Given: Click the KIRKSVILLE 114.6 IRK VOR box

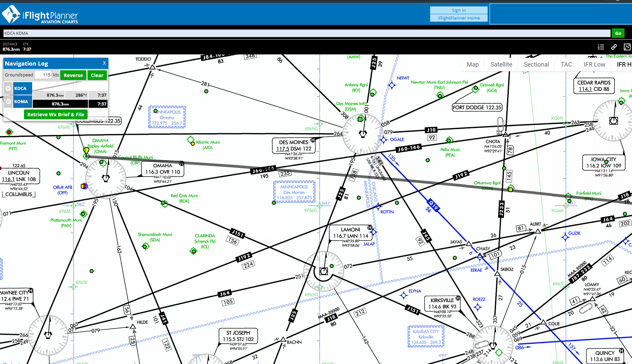Looking at the screenshot, I should [x=442, y=303].
